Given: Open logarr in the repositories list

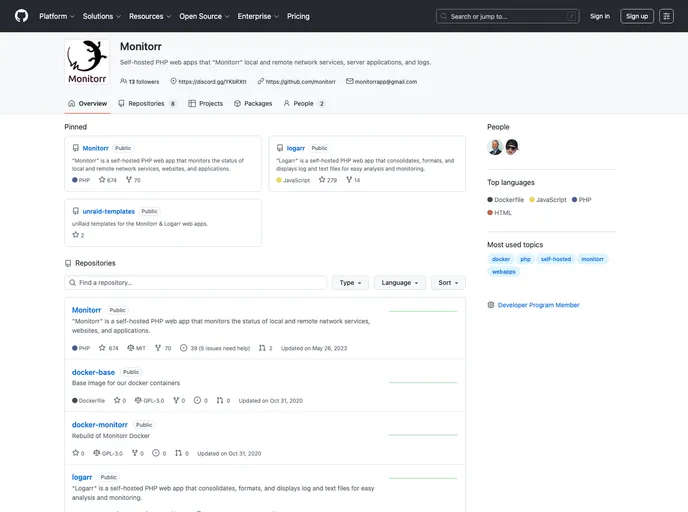Looking at the screenshot, I should (x=82, y=477).
